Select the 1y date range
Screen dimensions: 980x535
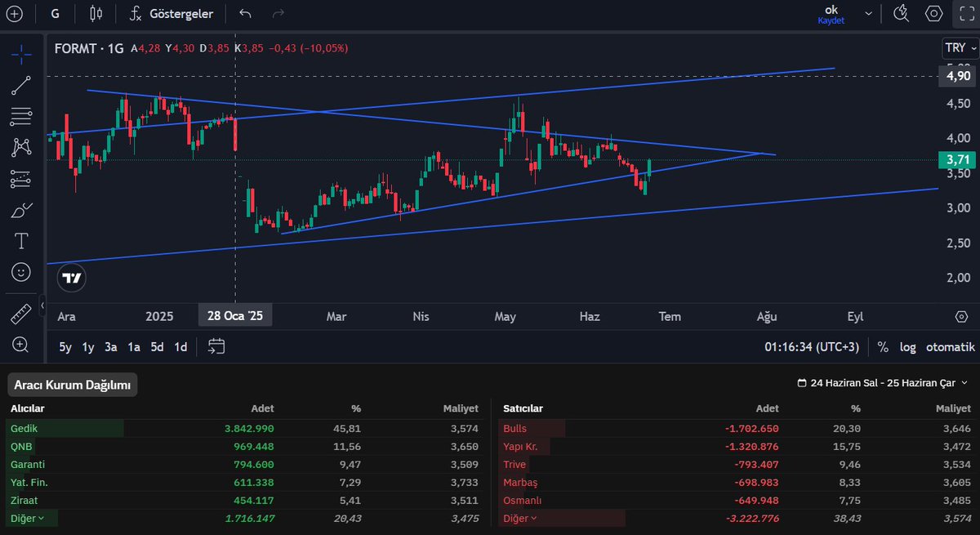[x=88, y=347]
